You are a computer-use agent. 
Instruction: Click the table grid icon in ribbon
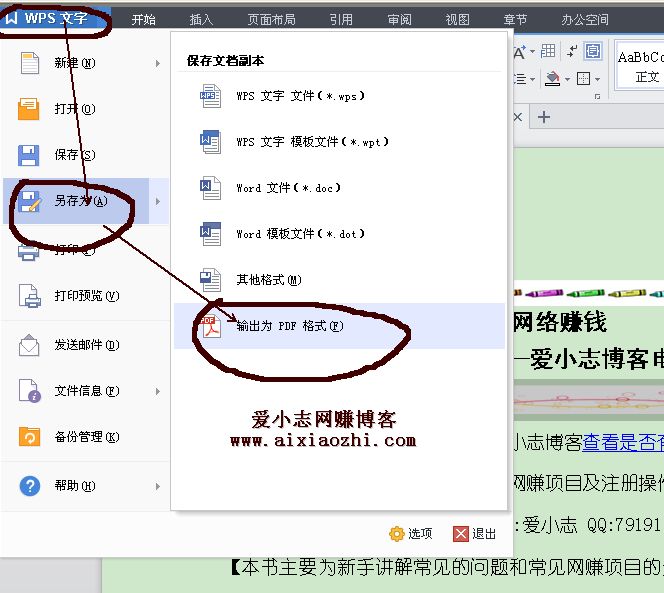[x=548, y=52]
